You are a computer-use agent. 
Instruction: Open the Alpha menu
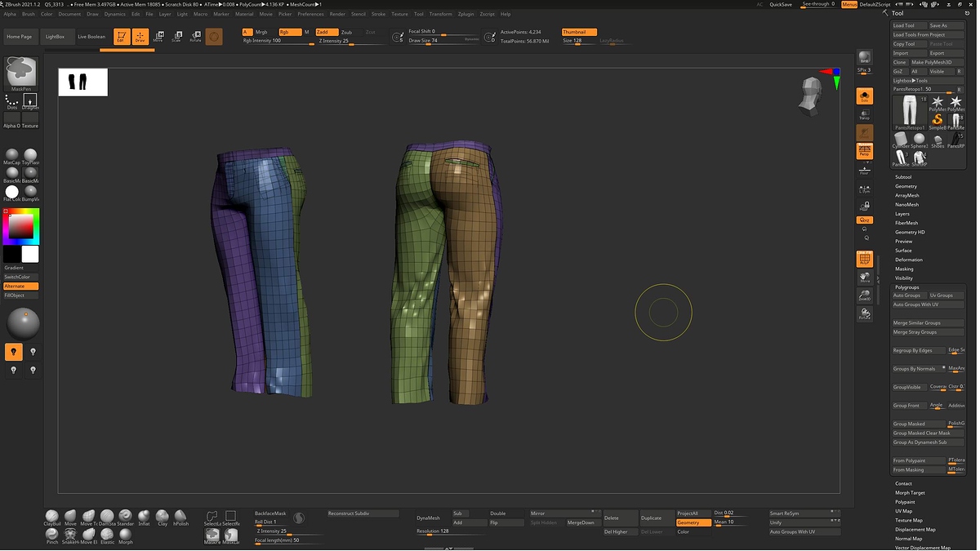[x=10, y=14]
